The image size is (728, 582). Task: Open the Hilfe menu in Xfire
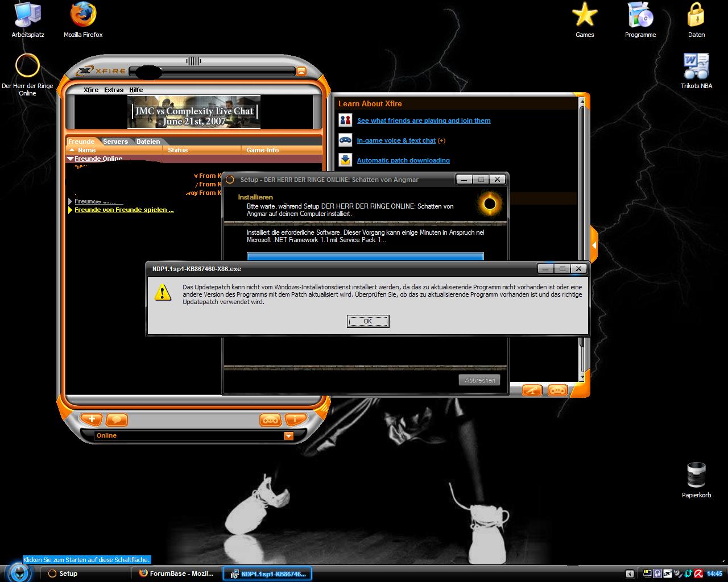[136, 90]
